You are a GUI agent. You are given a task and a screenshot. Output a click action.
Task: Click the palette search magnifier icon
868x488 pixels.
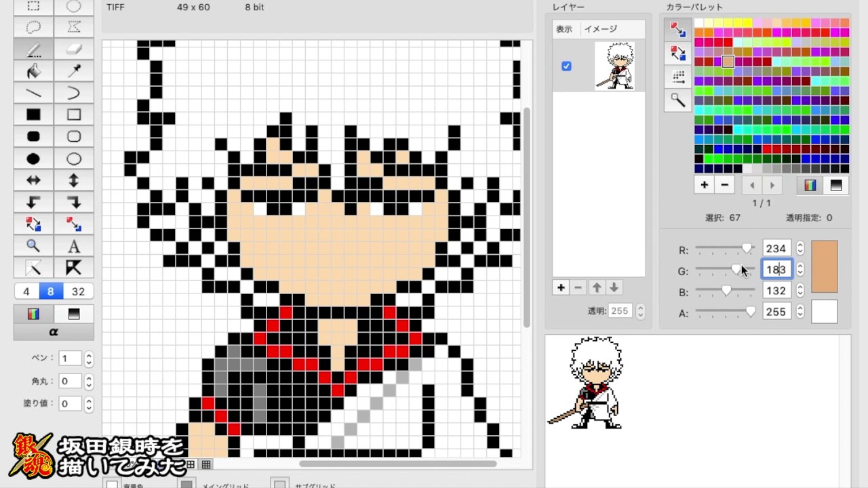(677, 100)
